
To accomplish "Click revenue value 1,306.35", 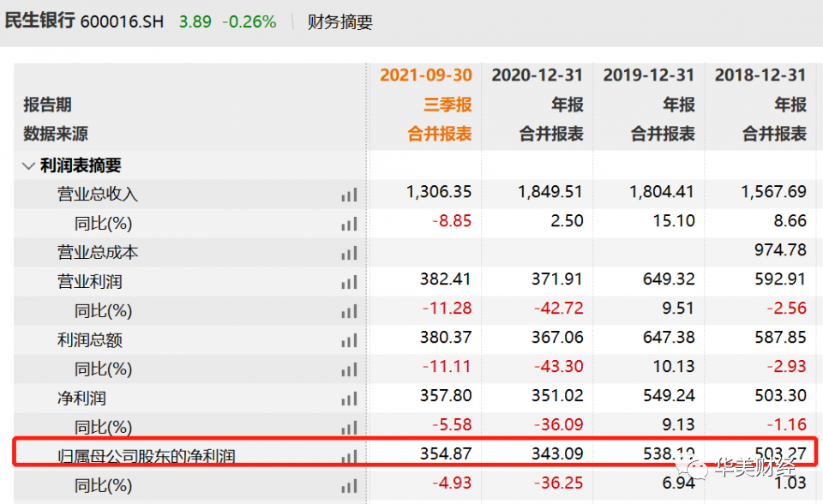I will (x=439, y=192).
